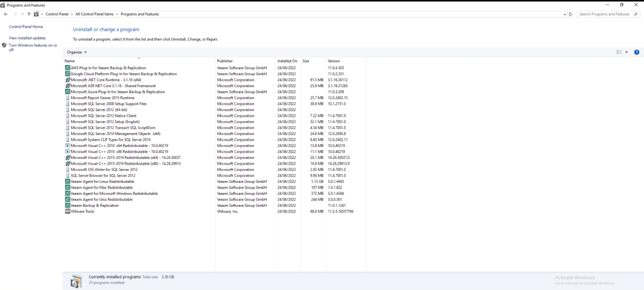Screen dimensions: 644x290
Task: Go back with the back arrow
Action: point(6,14)
